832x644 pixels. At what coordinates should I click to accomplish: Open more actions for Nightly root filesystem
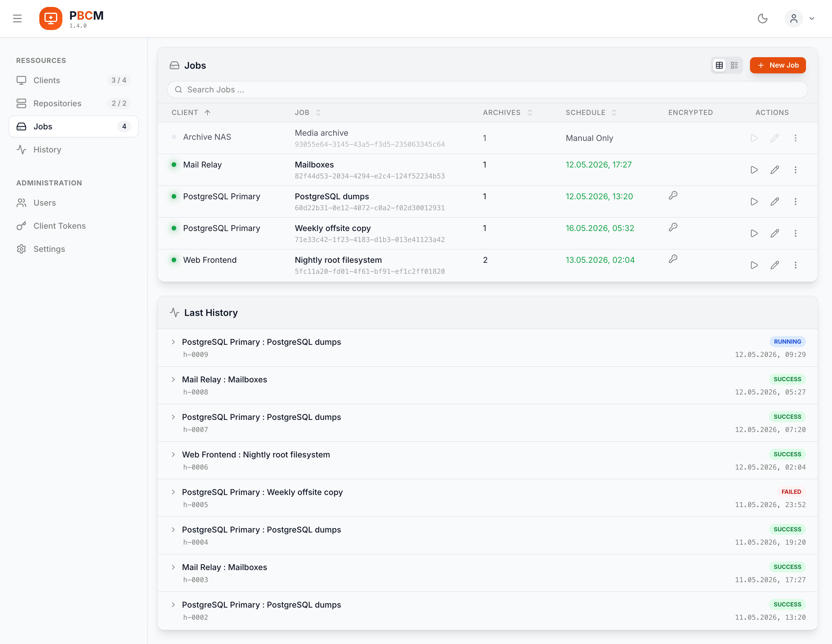coord(795,265)
